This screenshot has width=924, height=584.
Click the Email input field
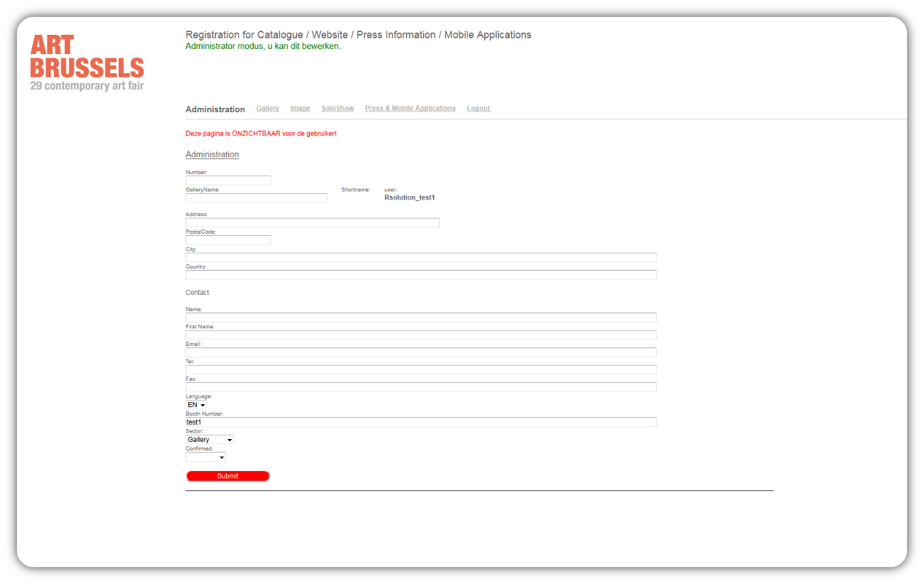(x=421, y=352)
